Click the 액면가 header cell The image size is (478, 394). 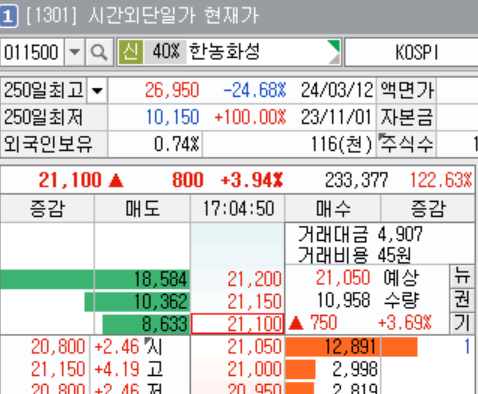(x=407, y=90)
